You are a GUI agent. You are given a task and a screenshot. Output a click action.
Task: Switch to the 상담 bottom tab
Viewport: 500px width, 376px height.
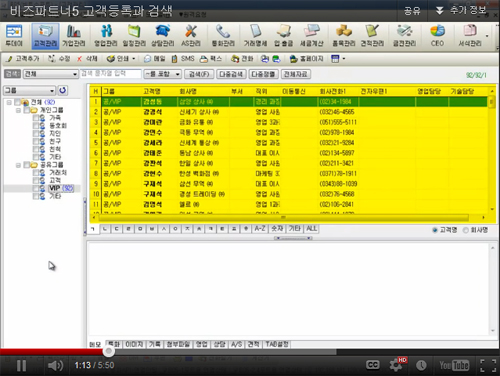(x=219, y=344)
